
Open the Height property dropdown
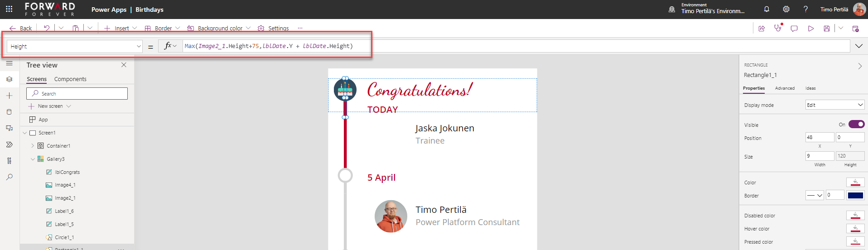[75, 46]
